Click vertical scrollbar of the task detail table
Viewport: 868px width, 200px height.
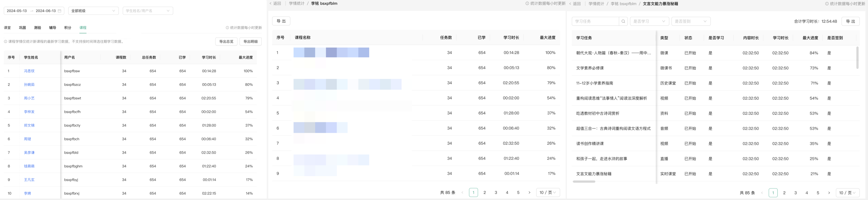click(x=857, y=58)
